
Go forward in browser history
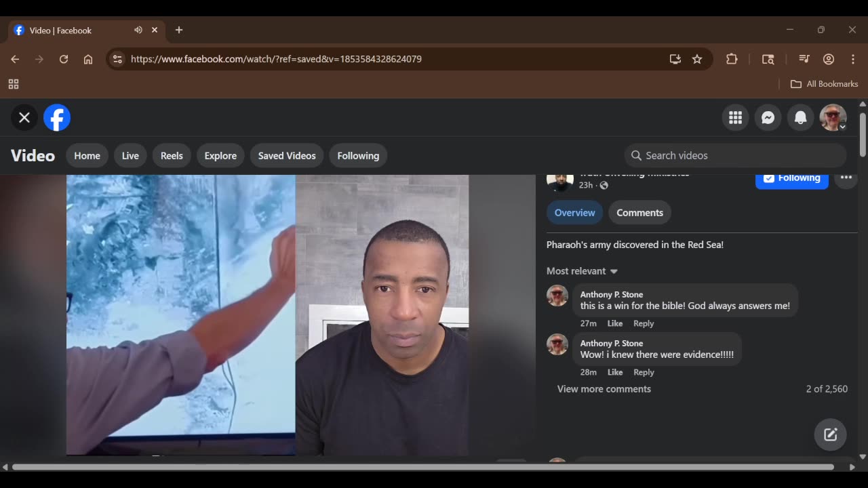pyautogui.click(x=39, y=59)
